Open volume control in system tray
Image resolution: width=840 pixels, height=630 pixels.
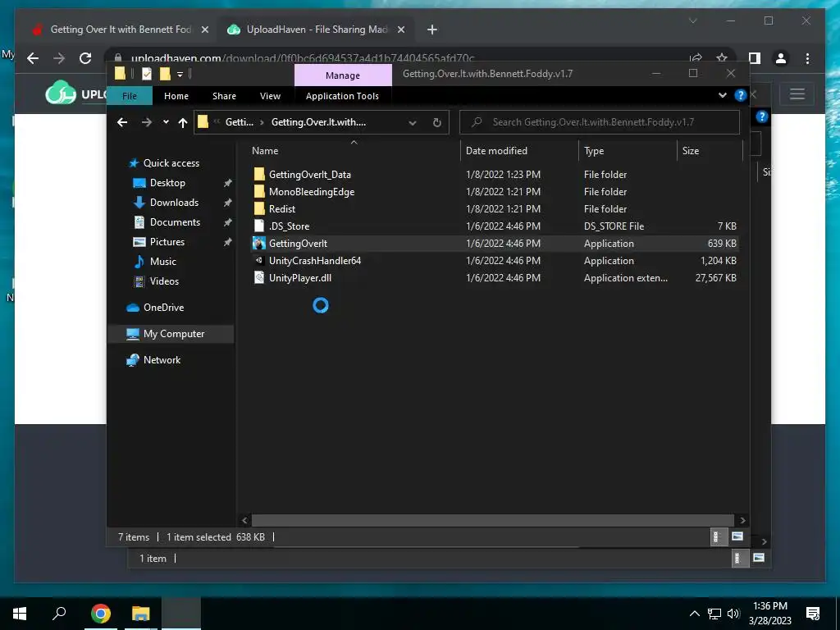coord(733,614)
